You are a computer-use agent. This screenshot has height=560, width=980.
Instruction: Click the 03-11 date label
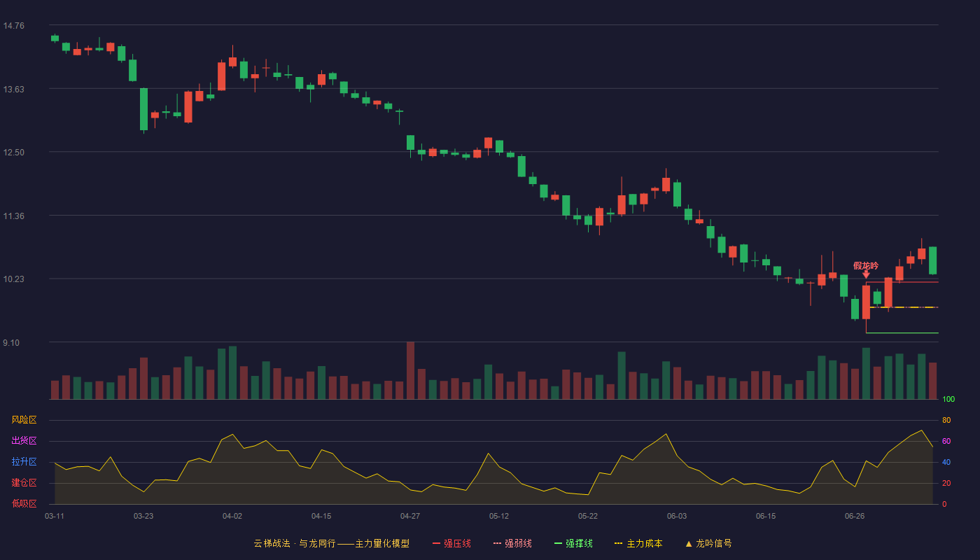click(55, 516)
